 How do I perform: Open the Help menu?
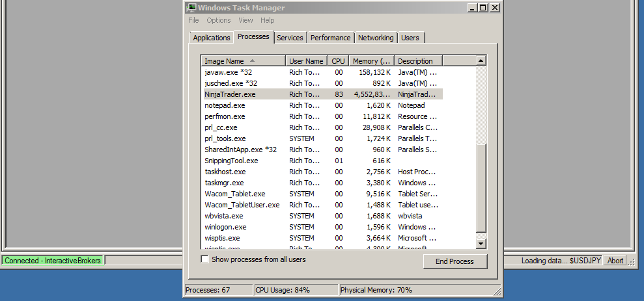pos(268,20)
